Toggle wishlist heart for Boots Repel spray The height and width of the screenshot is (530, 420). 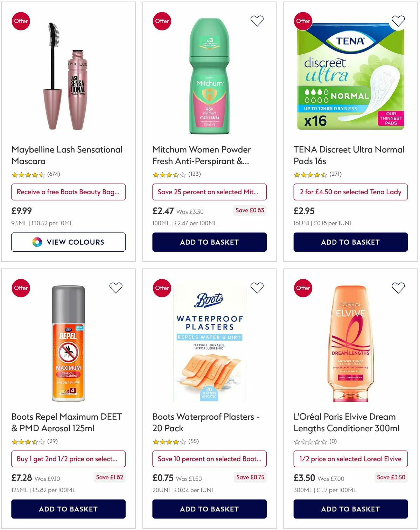pyautogui.click(x=116, y=288)
